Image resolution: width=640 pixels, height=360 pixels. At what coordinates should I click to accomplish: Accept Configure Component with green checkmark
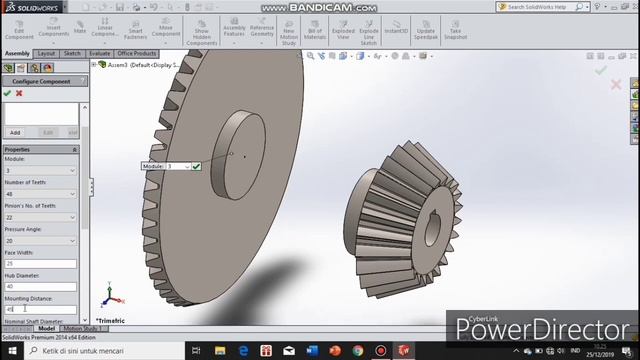click(7, 93)
